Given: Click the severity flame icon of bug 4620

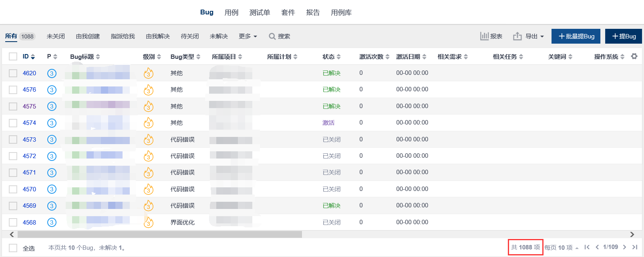Looking at the screenshot, I should [x=149, y=73].
